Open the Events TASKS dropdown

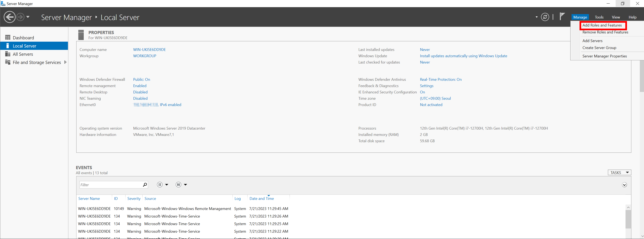pyautogui.click(x=619, y=173)
